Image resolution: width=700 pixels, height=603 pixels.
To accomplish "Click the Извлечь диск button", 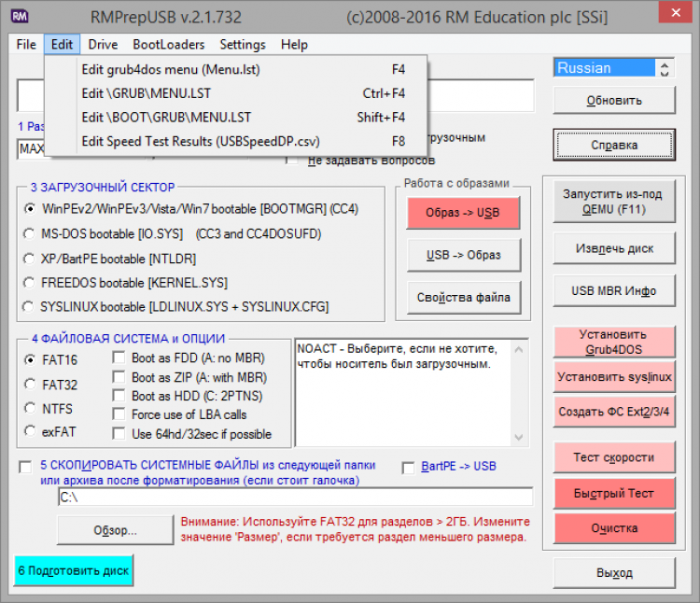I will (614, 248).
